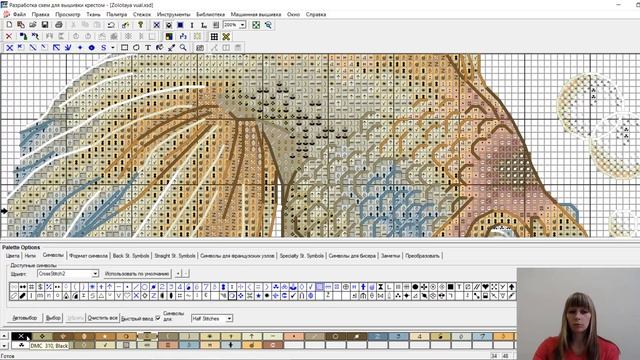
Task: Select the blue S specialty stitch tool
Action: 104,48
